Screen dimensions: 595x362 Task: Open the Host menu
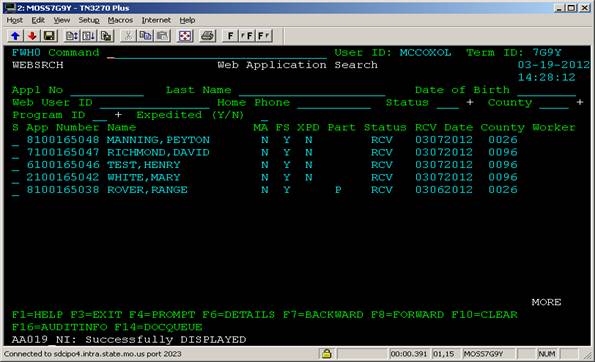coord(14,20)
